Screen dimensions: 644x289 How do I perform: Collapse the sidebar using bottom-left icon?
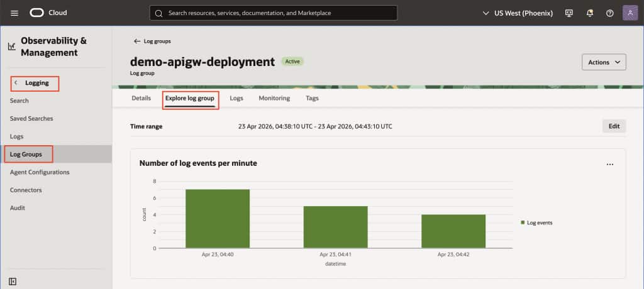click(13, 281)
